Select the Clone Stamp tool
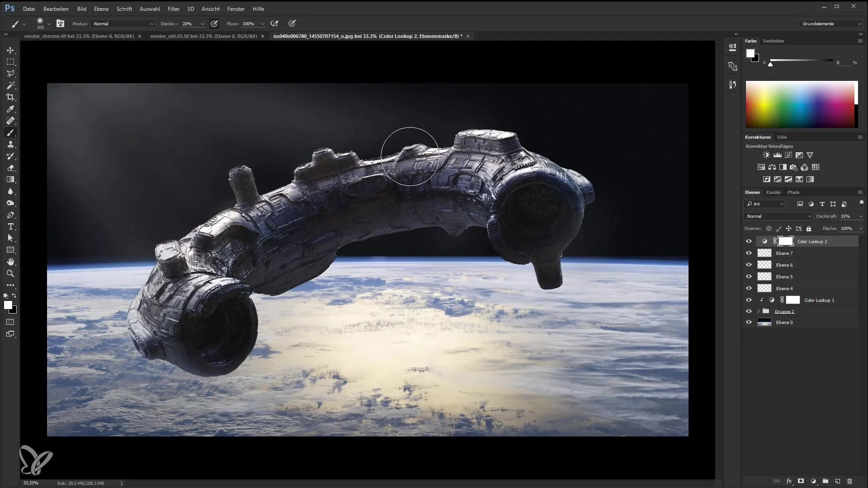 click(10, 144)
